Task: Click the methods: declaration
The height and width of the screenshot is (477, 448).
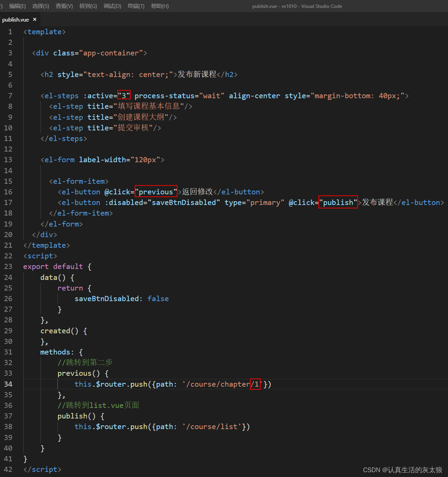Action: 57,352
